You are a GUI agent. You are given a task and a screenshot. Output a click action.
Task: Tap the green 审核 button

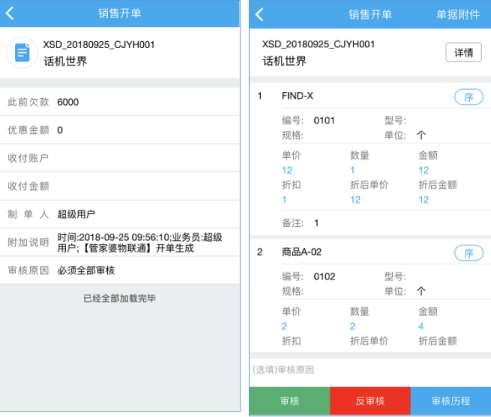point(289,401)
